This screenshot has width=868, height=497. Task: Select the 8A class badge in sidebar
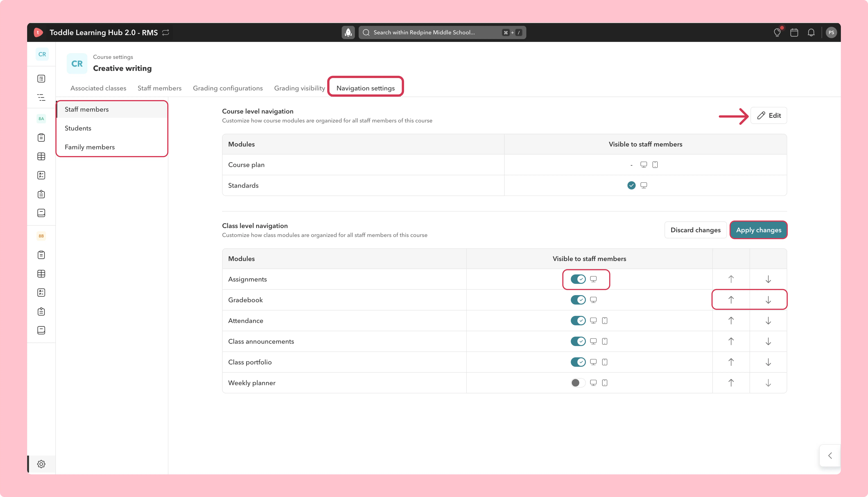point(41,118)
